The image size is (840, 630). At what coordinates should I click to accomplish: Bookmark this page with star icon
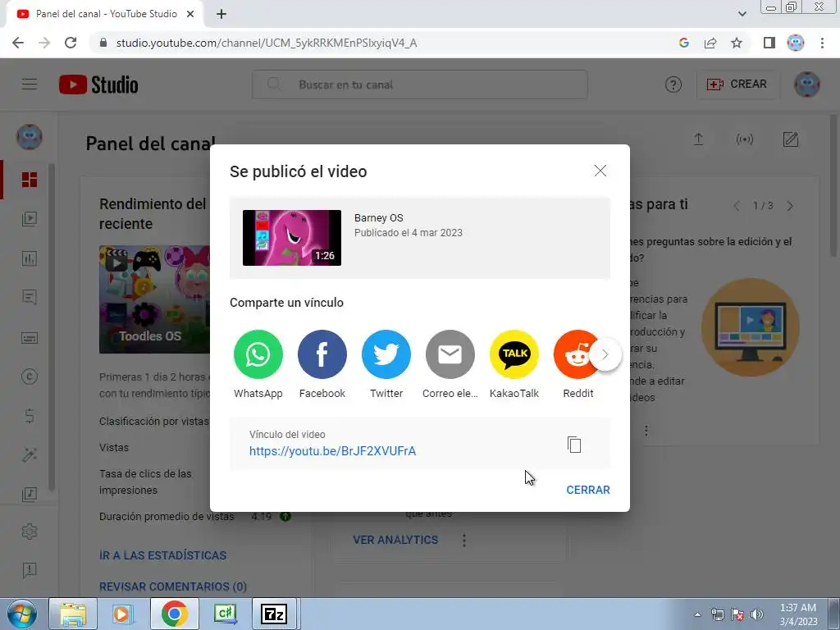pos(737,43)
